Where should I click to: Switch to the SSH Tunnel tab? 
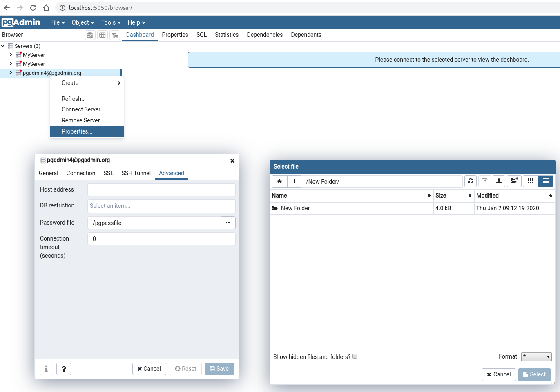pos(136,173)
